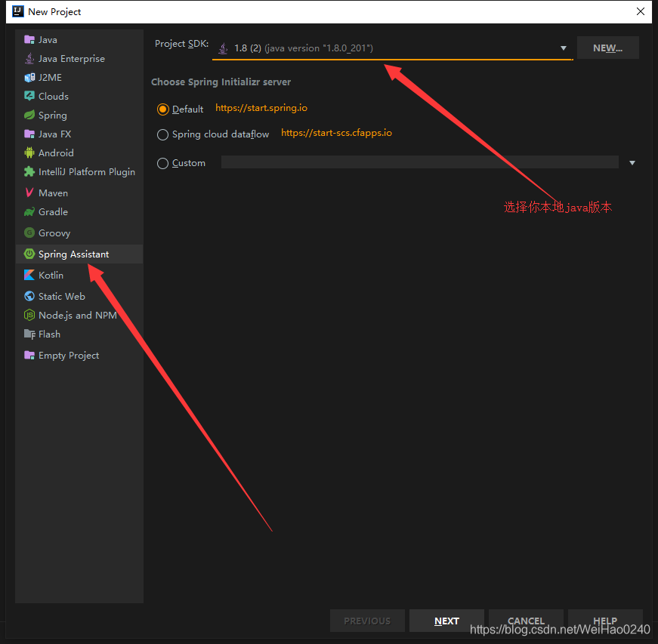The height and width of the screenshot is (644, 658).
Task: Click the Kotlin icon
Action: coord(29,275)
